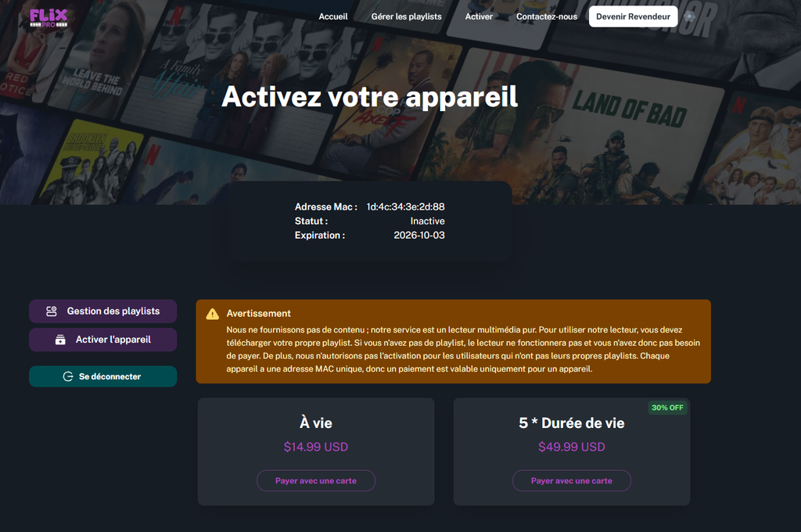This screenshot has width=801, height=532.
Task: Click the warning paragraph starting with Nous ne fournissons
Action: pyautogui.click(x=463, y=350)
